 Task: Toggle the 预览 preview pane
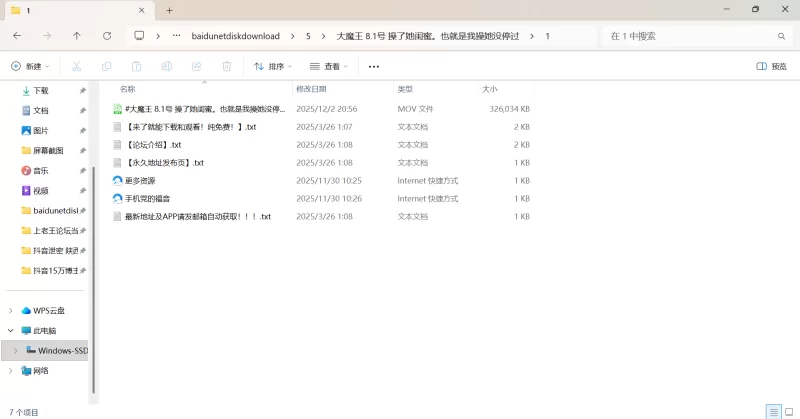(771, 67)
